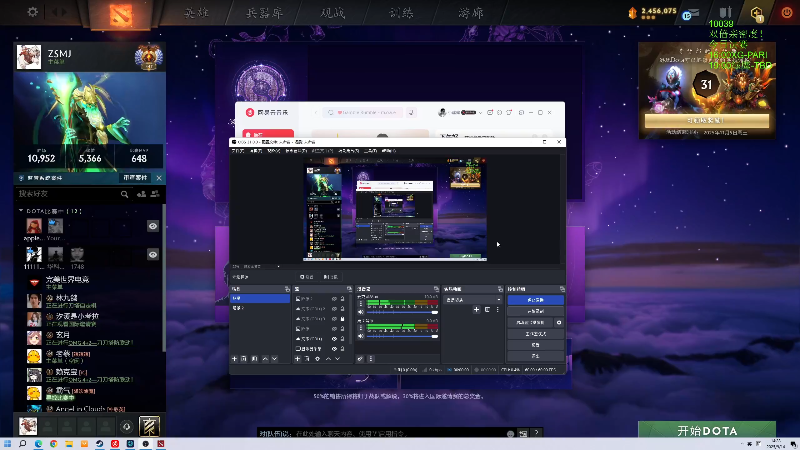Adjust second mixer channel volume slider
The width and height of the screenshot is (800, 450).
(402, 336)
